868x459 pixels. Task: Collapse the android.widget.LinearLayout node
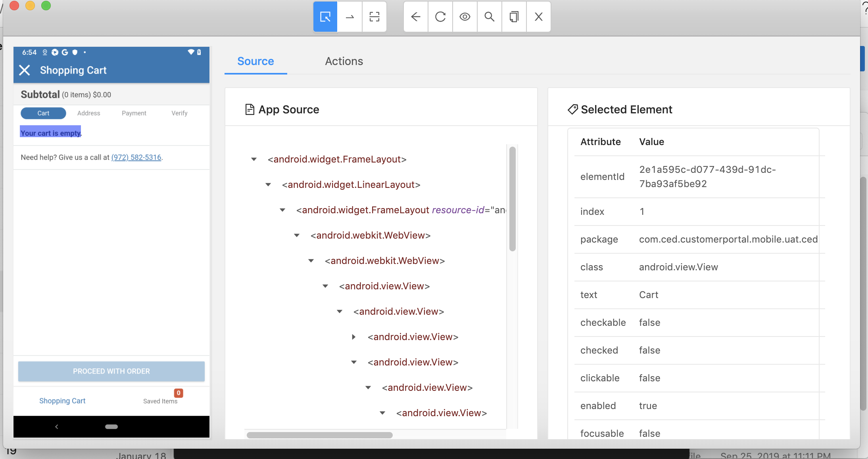268,185
